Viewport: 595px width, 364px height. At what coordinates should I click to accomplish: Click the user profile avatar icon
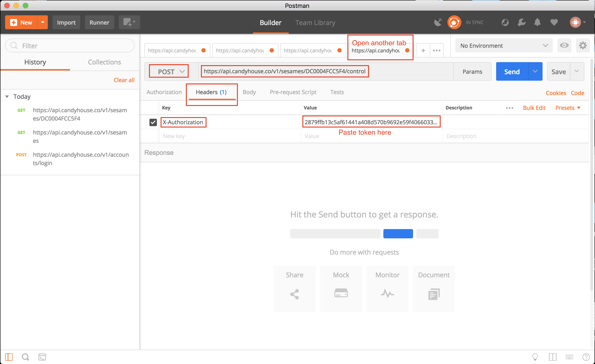[576, 22]
